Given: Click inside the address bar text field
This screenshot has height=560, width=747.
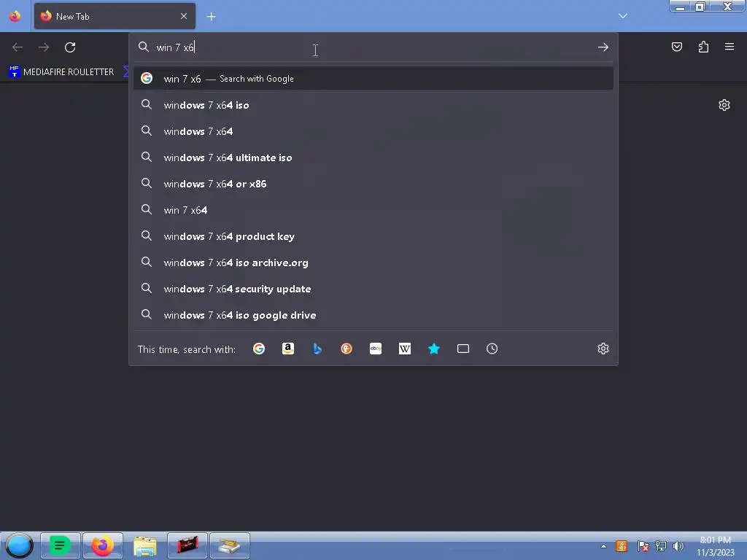Looking at the screenshot, I should (x=374, y=47).
